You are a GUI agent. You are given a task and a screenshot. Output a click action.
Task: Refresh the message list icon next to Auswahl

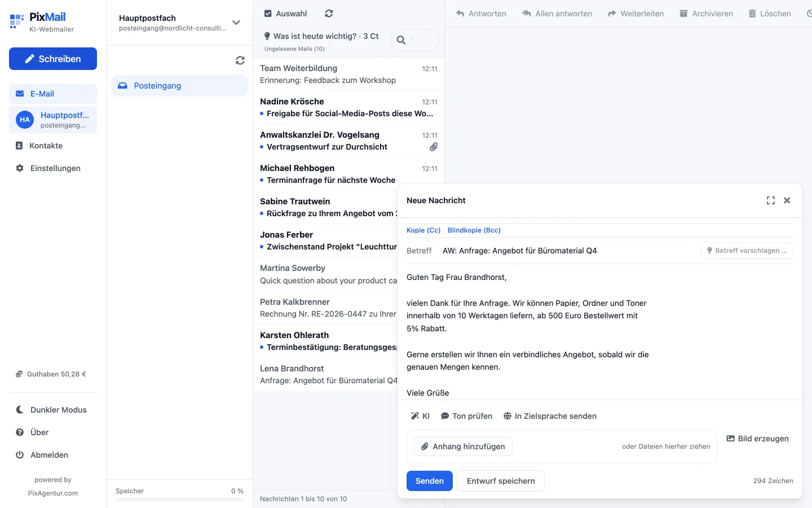[x=329, y=14]
